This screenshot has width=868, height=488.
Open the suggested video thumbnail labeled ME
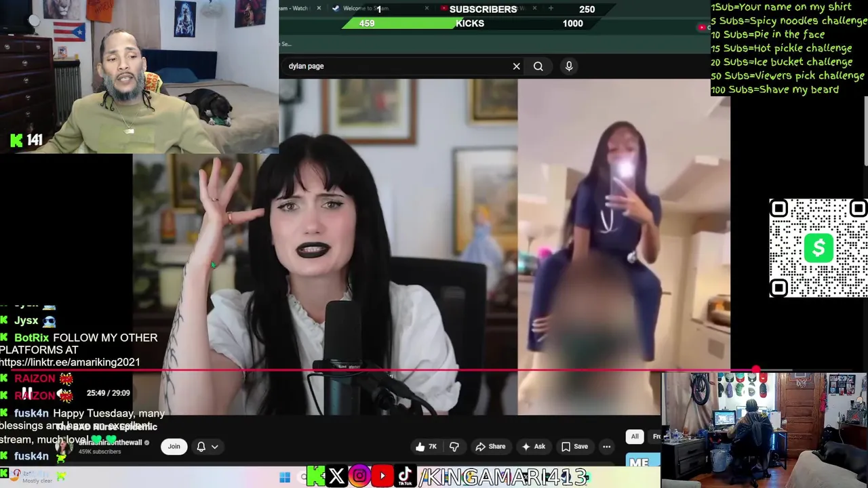[x=643, y=460]
